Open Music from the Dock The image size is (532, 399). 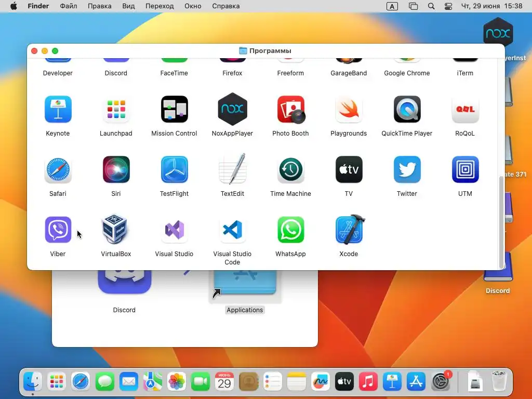click(368, 382)
